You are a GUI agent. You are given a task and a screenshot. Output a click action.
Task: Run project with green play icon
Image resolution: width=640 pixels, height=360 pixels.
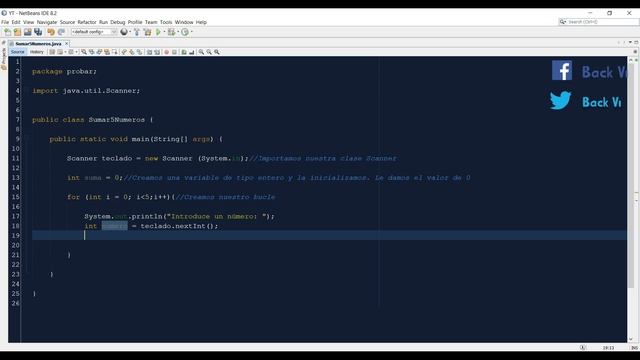click(158, 32)
